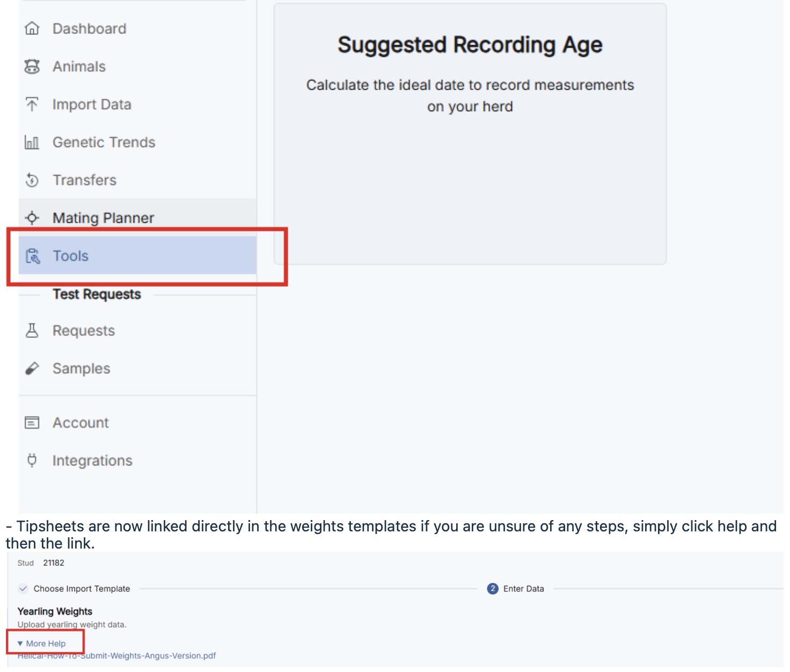Open the Suggested Recording Age card
This screenshot has width=790, height=672.
coord(470,134)
